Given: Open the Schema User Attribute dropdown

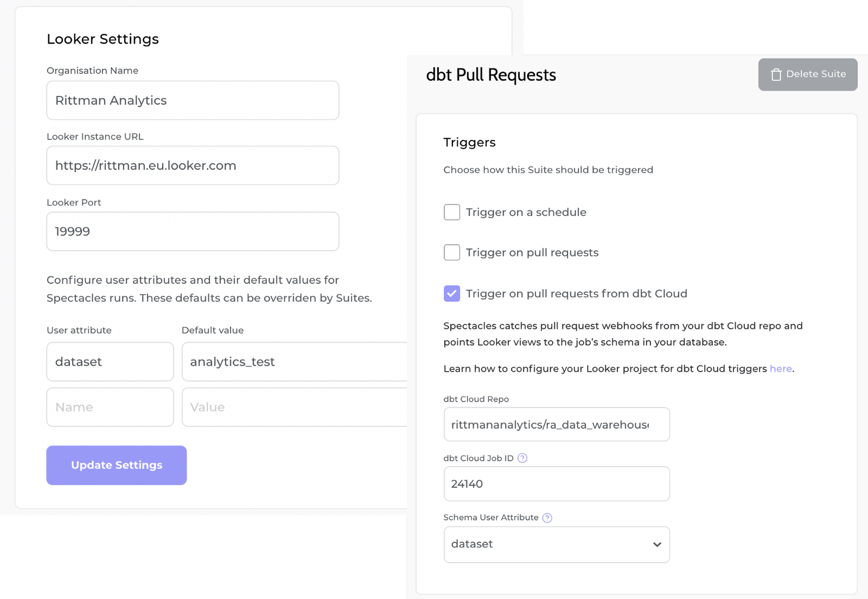Looking at the screenshot, I should coord(556,544).
